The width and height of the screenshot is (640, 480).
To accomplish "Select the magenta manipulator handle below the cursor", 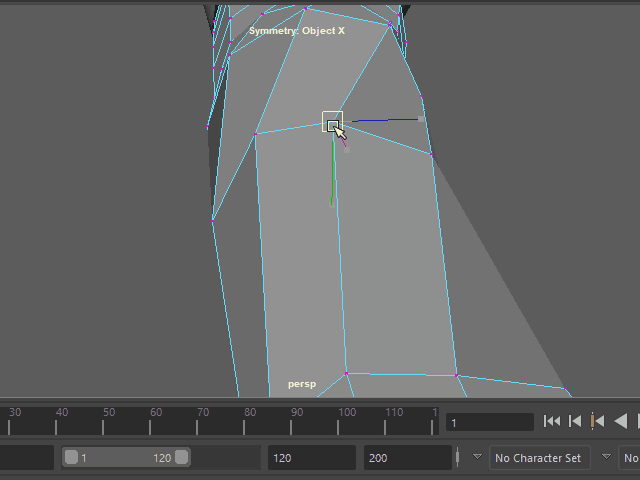I will pyautogui.click(x=346, y=148).
